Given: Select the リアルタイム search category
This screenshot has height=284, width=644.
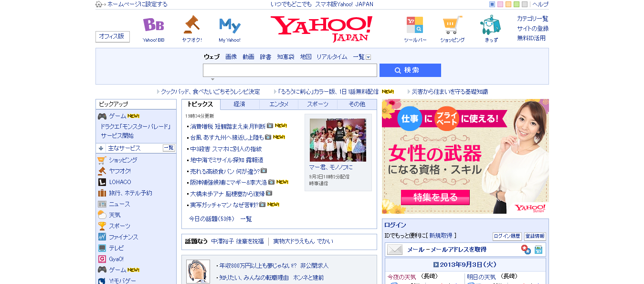Looking at the screenshot, I should [332, 57].
